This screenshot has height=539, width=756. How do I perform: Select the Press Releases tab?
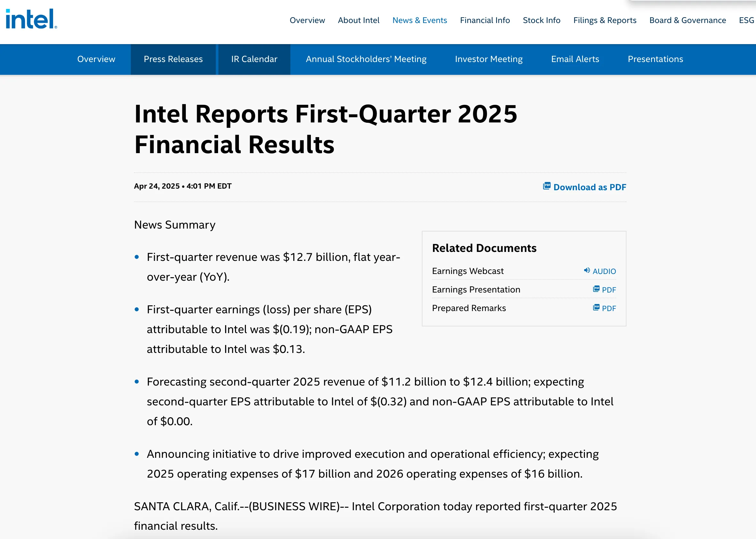point(173,59)
